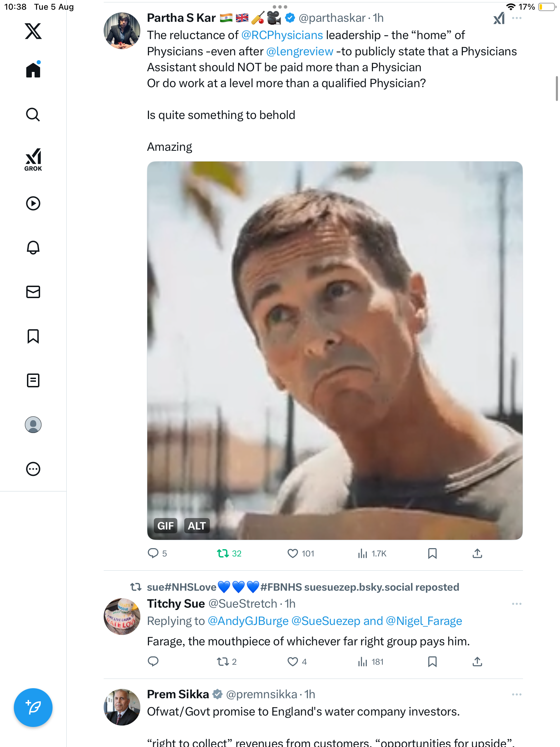Play the GIF in Partha's post

click(335, 350)
